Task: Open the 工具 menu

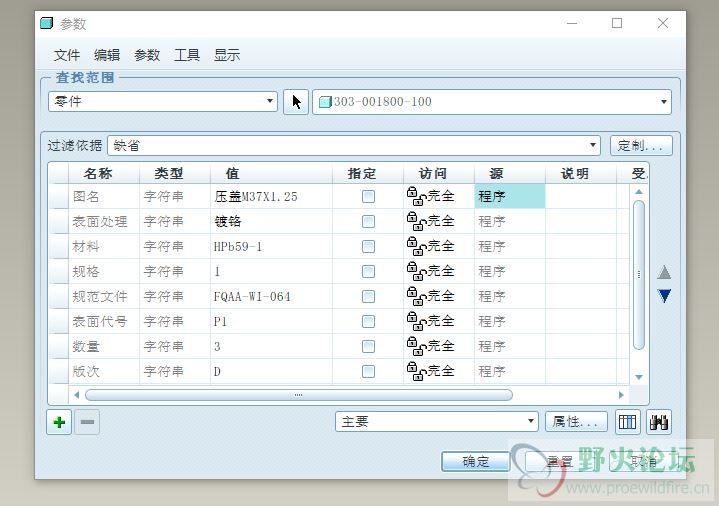Action: tap(187, 55)
